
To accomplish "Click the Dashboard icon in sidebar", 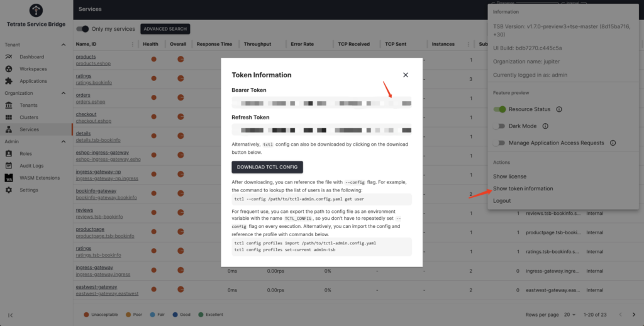I will coord(9,57).
